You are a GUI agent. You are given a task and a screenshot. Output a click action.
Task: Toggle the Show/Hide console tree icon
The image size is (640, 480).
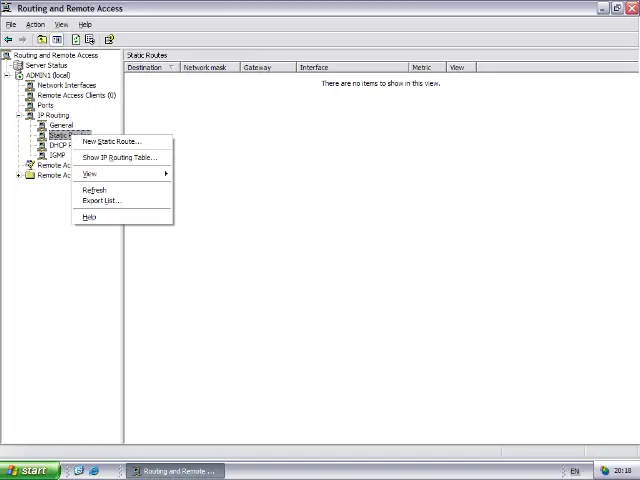[x=57, y=40]
